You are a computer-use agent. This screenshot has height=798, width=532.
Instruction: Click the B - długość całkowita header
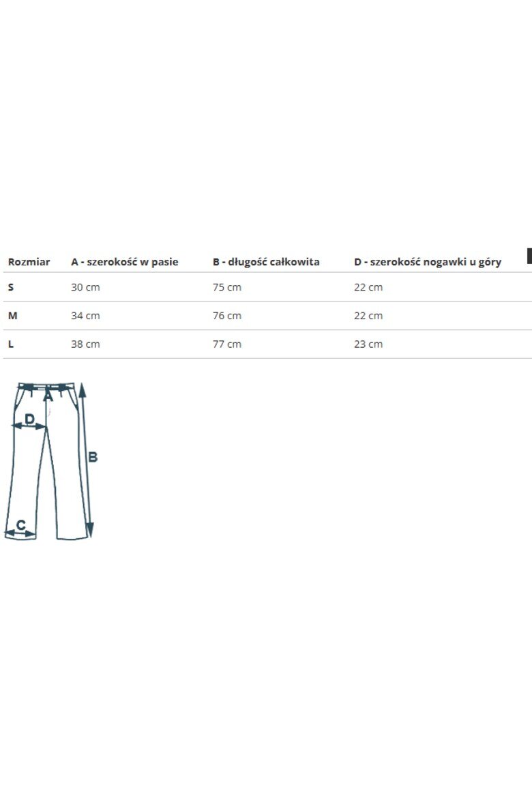(x=266, y=262)
